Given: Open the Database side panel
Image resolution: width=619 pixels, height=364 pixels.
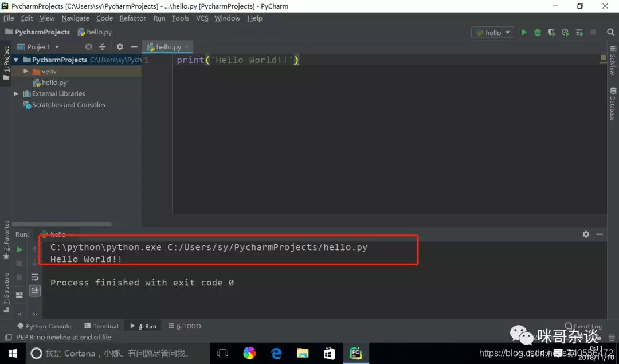Looking at the screenshot, I should (613, 104).
